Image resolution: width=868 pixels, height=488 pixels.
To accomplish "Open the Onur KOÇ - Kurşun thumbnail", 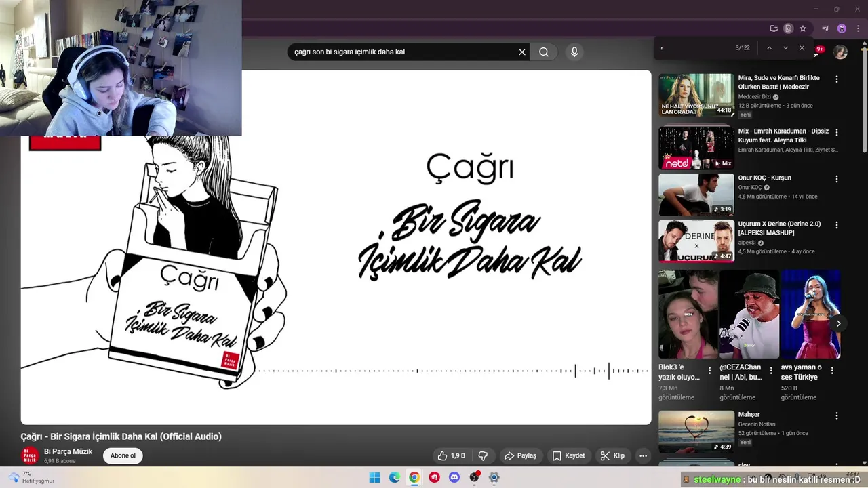I will 696,195.
